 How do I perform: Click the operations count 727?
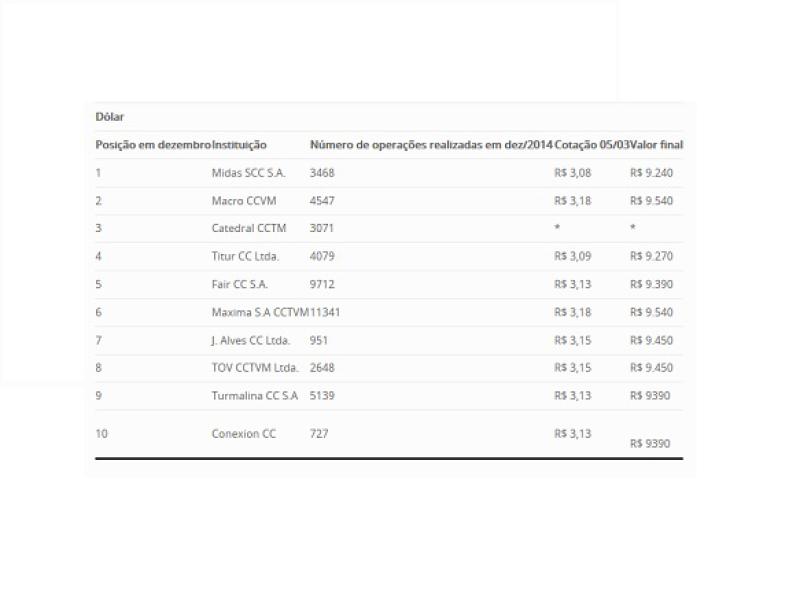[x=319, y=434]
